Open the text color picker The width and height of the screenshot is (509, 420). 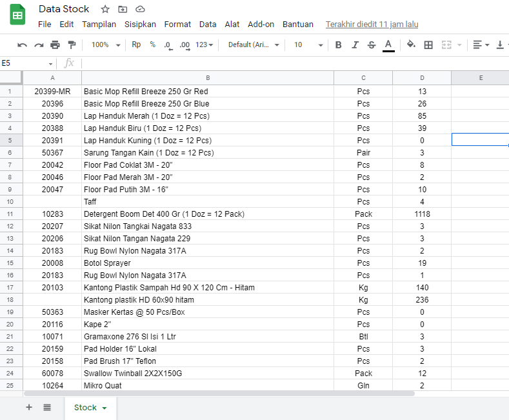pos(388,45)
